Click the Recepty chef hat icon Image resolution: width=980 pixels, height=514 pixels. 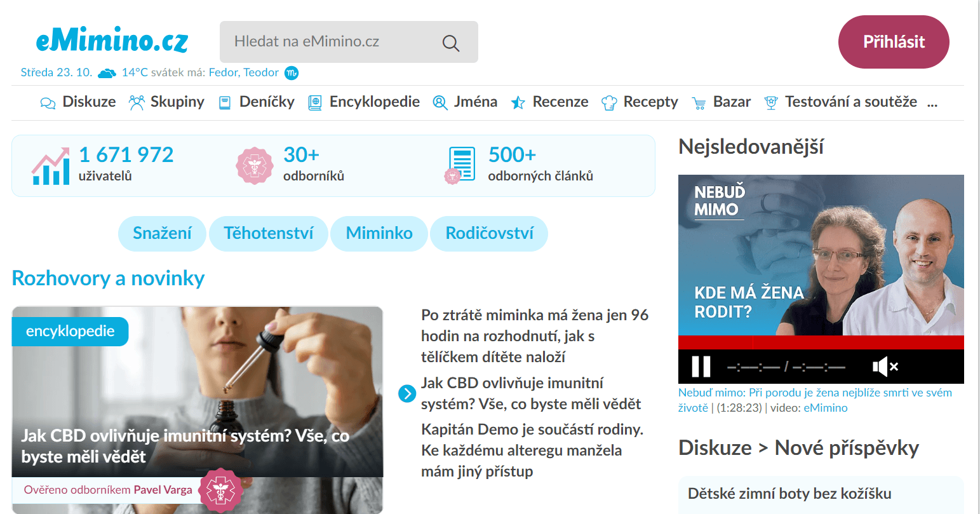609,103
